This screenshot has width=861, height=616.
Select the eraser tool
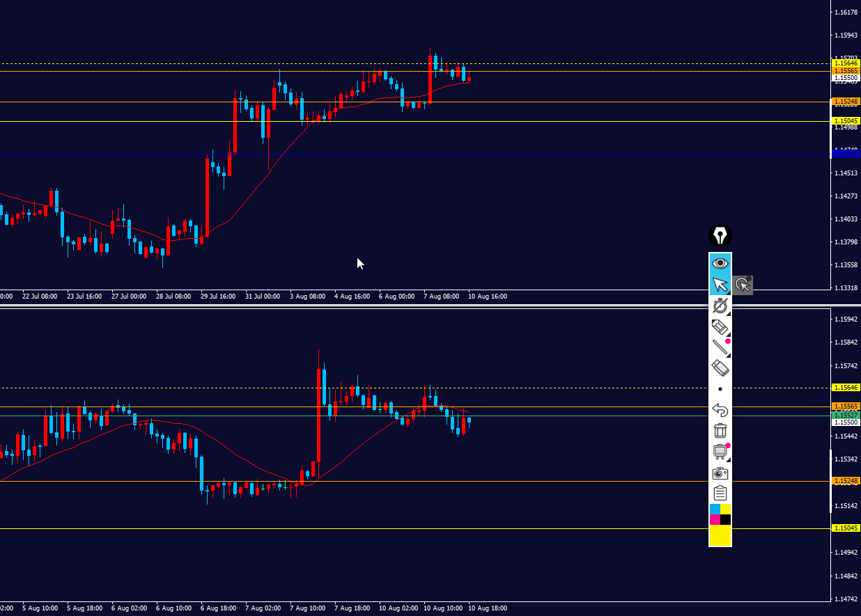(720, 368)
